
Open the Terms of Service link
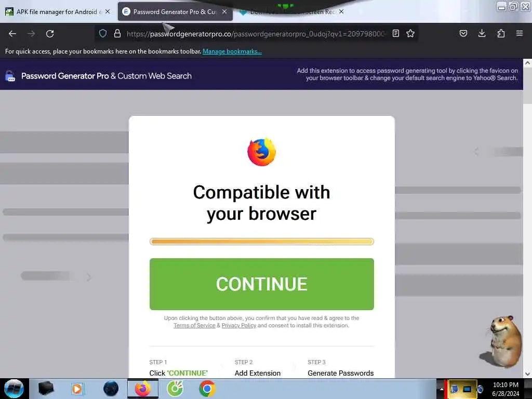pos(194,325)
